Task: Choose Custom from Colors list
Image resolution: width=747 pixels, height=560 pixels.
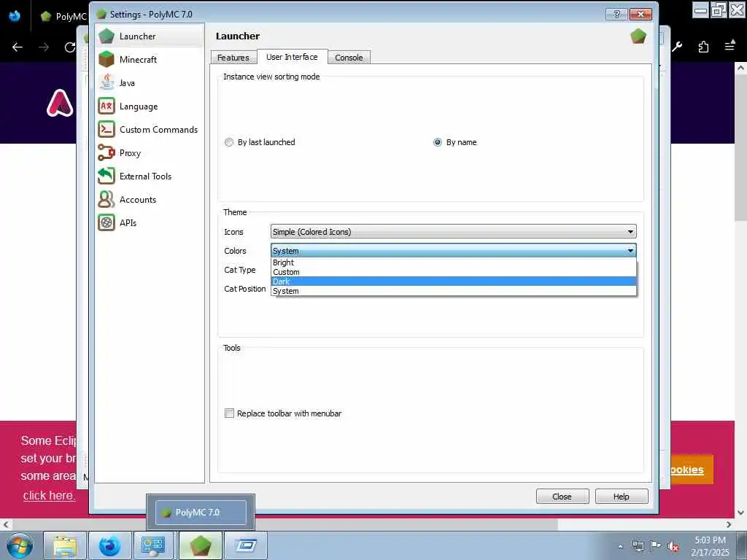Action: (453, 273)
